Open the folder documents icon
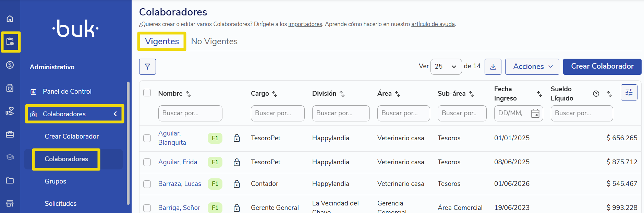Viewport: 644px width, 213px height. point(10,180)
